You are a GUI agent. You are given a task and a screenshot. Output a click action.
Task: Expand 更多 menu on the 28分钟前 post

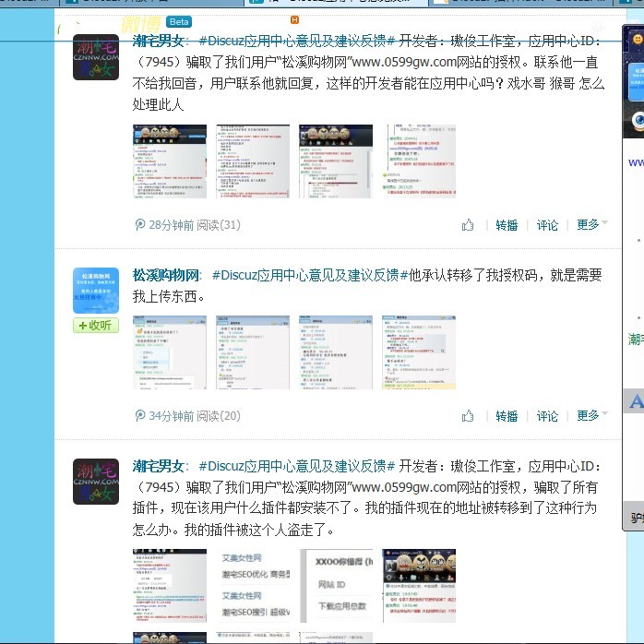(591, 224)
